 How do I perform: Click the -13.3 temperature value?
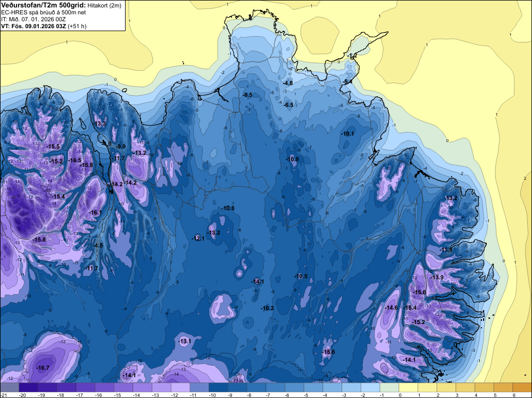click(x=100, y=123)
